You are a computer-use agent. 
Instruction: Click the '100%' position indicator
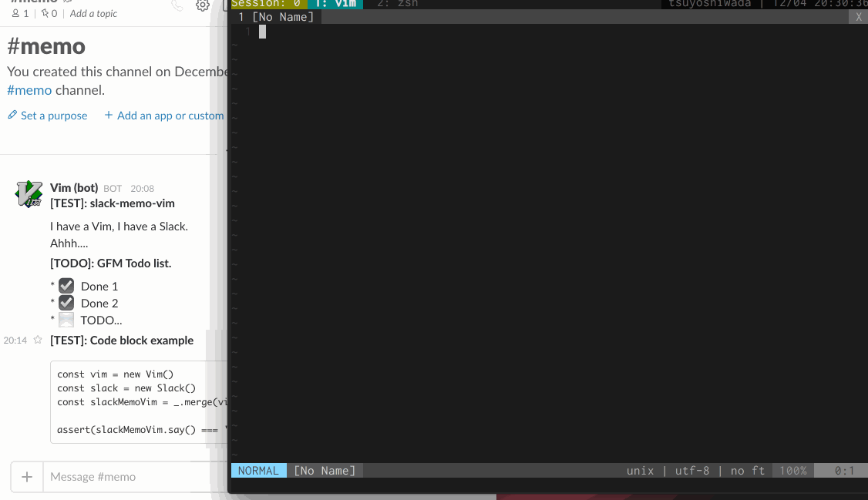(x=793, y=471)
